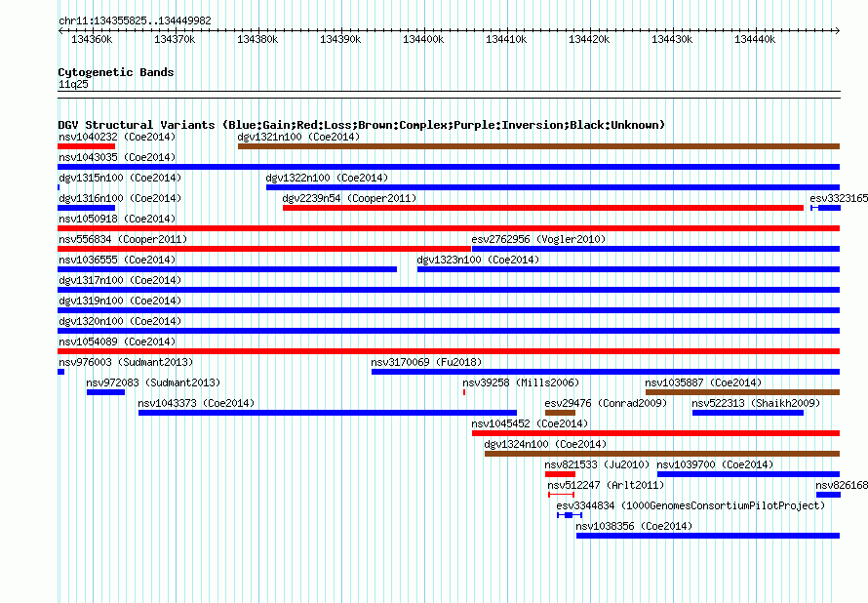
Task: Select the nsv826168 blue bar
Action: pyautogui.click(x=829, y=495)
